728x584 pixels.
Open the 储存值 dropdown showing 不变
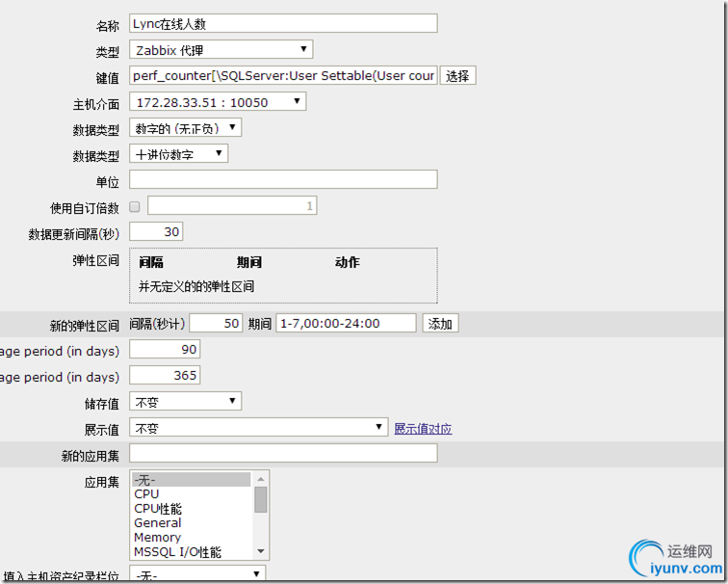(x=185, y=402)
